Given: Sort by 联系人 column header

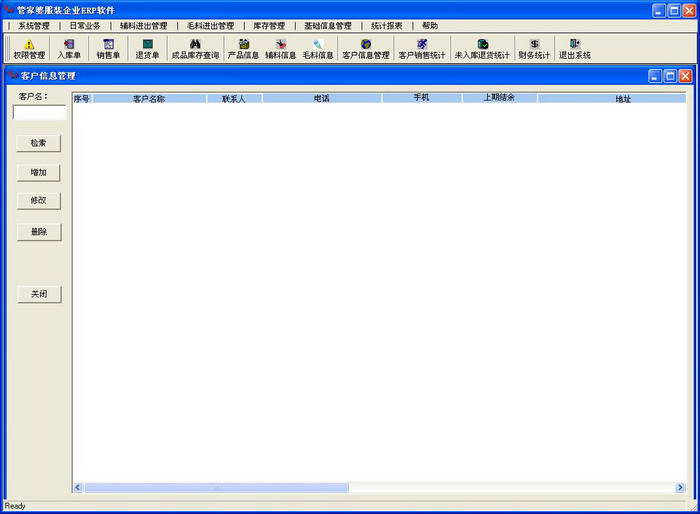Looking at the screenshot, I should click(x=234, y=99).
